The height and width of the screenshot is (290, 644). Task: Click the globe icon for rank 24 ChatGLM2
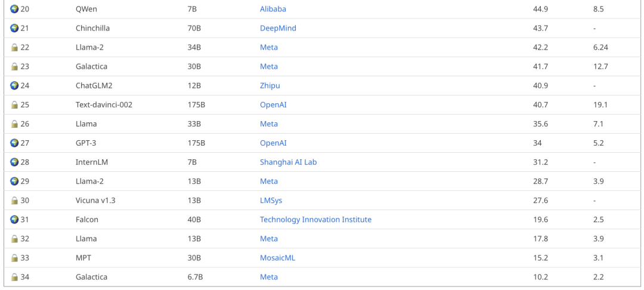[14, 85]
